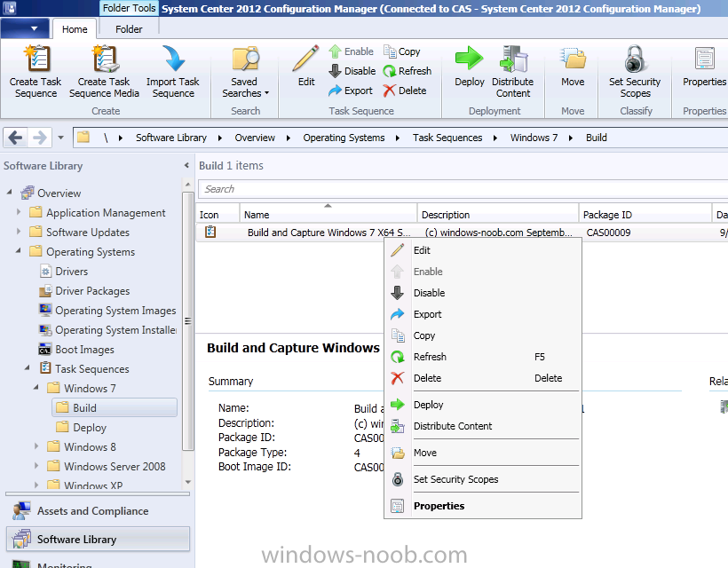Click the ribbon Deploy green arrow

coord(469,59)
